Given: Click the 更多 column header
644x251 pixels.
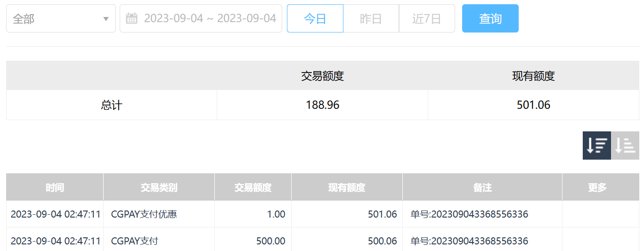Looking at the screenshot, I should point(597,187).
